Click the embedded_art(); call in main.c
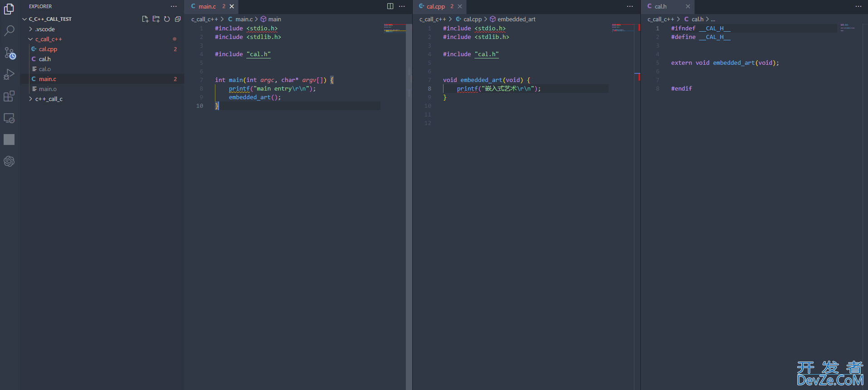The height and width of the screenshot is (390, 868). (x=255, y=97)
